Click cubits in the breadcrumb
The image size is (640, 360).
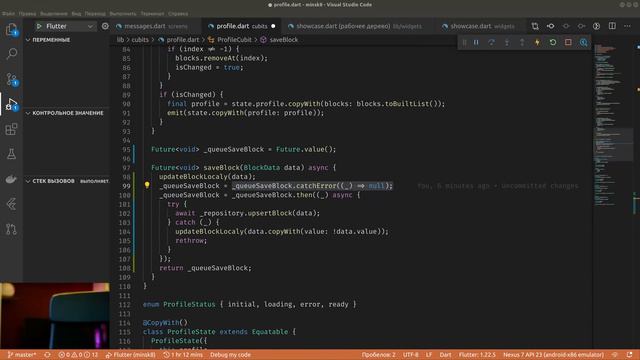(140, 40)
